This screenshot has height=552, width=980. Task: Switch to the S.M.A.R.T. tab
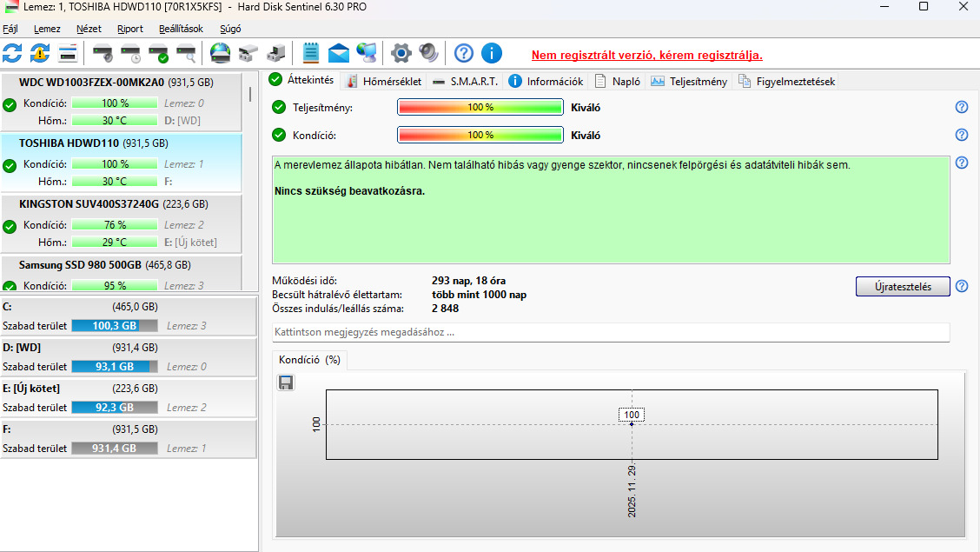tap(466, 81)
